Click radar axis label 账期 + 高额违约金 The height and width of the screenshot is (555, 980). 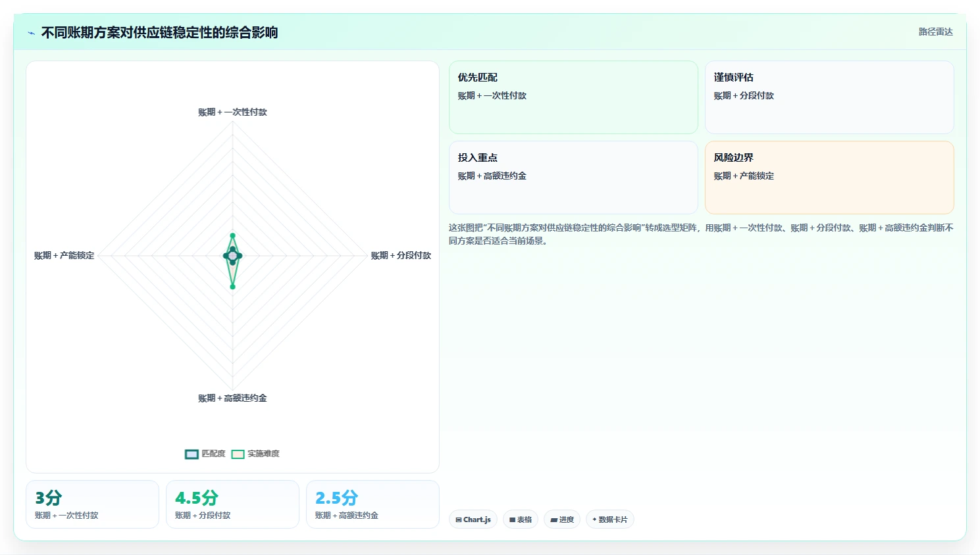232,398
